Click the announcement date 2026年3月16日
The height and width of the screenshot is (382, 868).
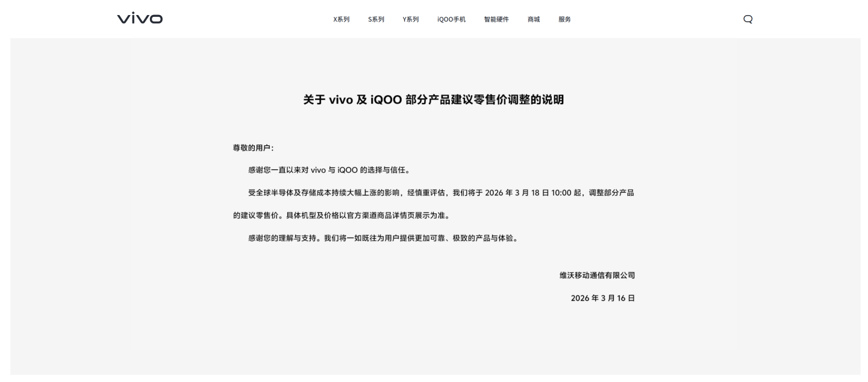pos(603,298)
